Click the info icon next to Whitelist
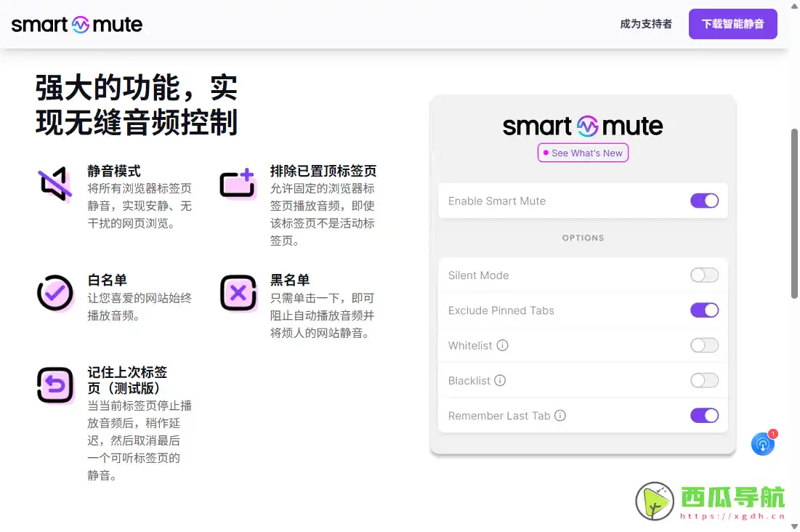Image resolution: width=800 pixels, height=532 pixels. [x=503, y=345]
